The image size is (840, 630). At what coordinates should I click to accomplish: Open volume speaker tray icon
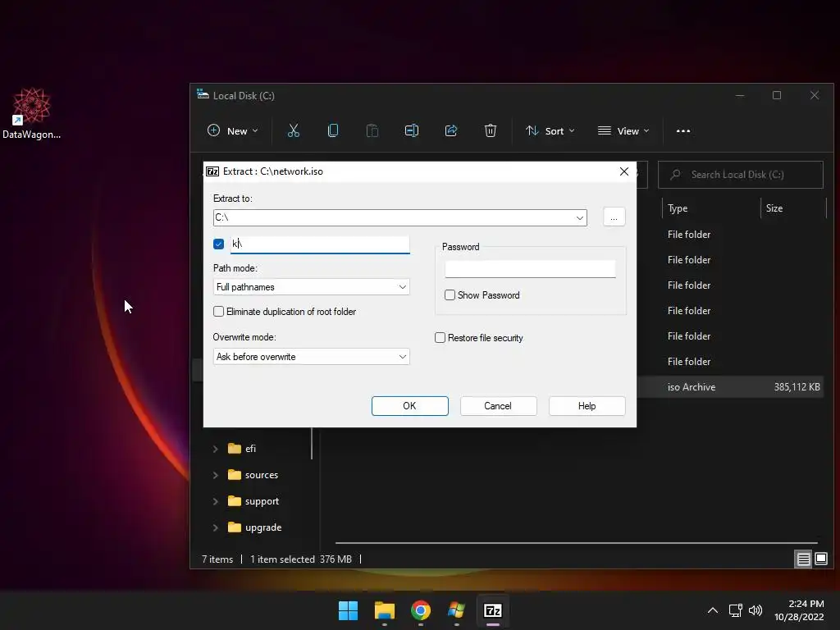(756, 610)
